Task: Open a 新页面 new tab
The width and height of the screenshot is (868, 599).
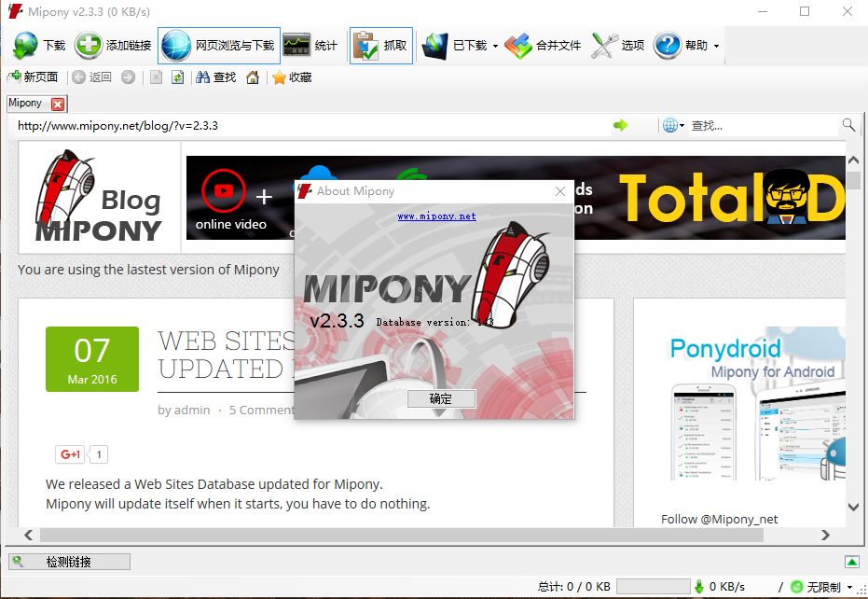Action: 33,77
